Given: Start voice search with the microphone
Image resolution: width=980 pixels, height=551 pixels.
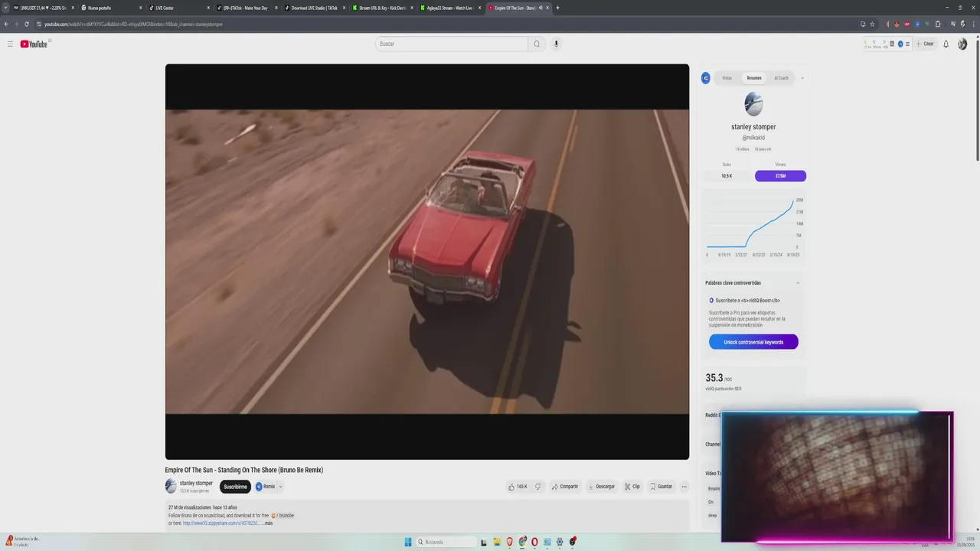Looking at the screenshot, I should 557,44.
